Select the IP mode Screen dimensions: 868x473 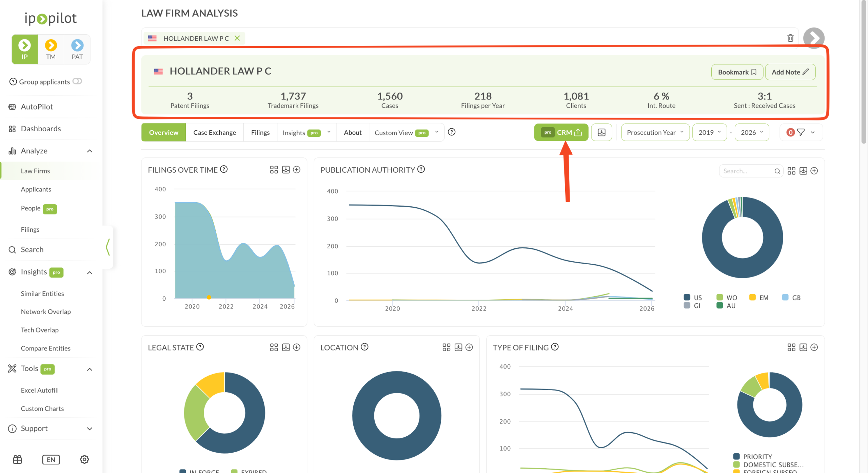coord(24,50)
